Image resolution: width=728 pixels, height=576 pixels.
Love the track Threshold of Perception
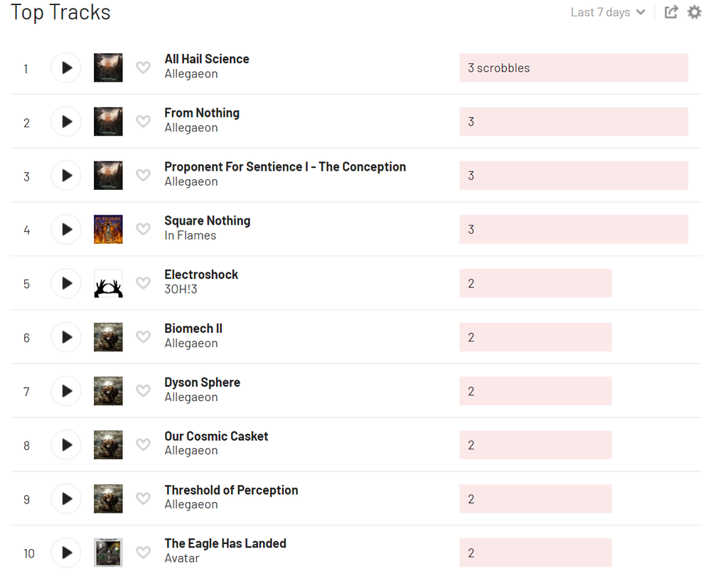(x=144, y=499)
